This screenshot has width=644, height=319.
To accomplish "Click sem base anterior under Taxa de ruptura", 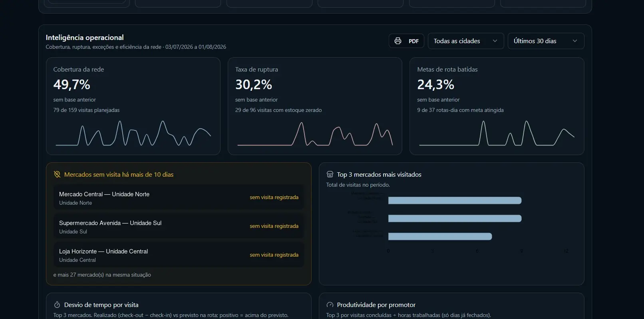I will pos(256,100).
